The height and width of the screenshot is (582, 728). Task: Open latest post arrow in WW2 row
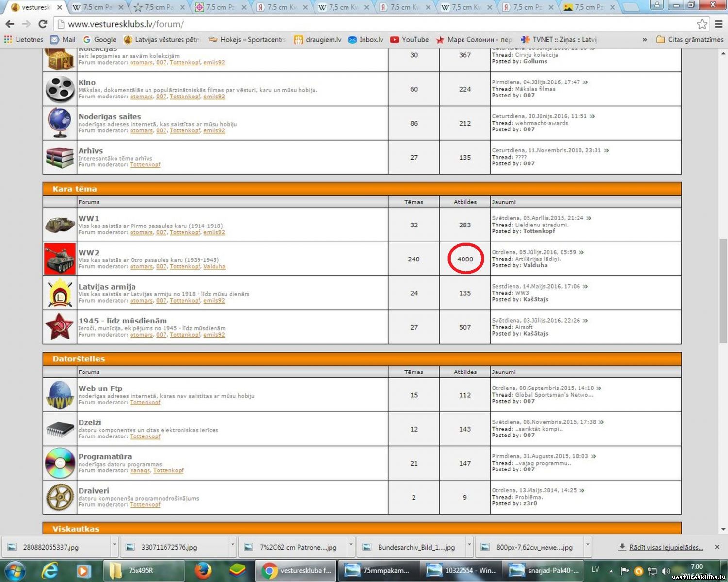pyautogui.click(x=581, y=252)
